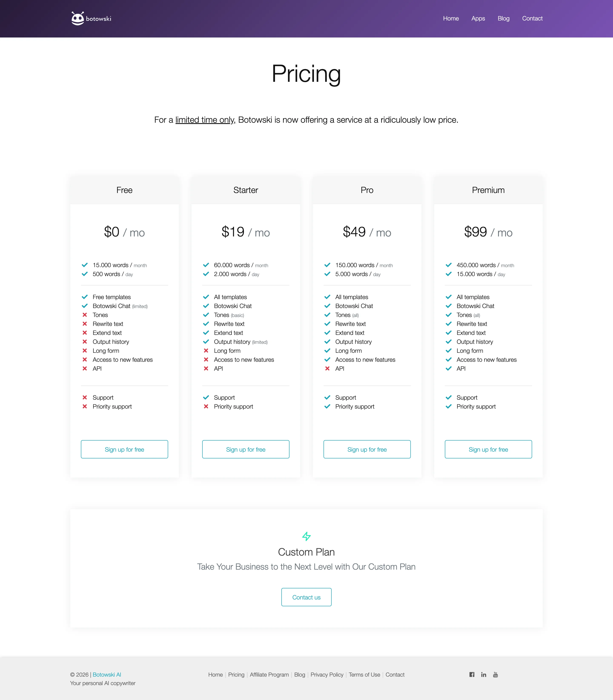This screenshot has height=700, width=613.
Task: Open the Facebook icon in footer
Action: coord(472,674)
